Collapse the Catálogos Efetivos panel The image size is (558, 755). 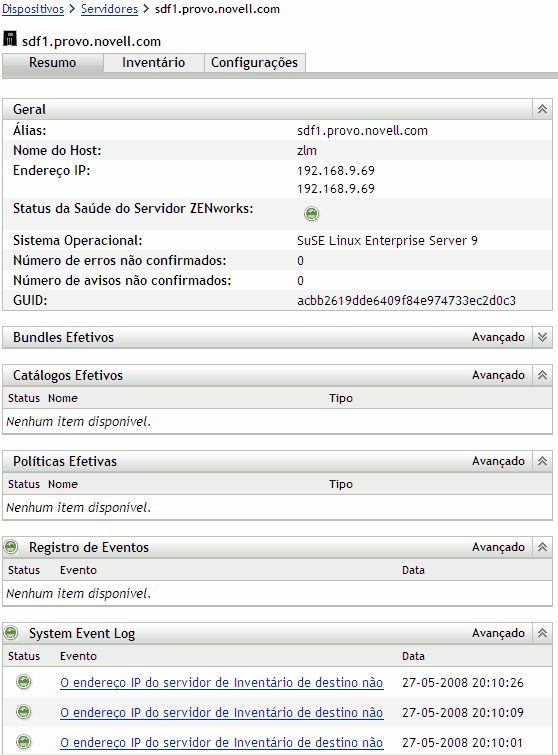[x=543, y=375]
